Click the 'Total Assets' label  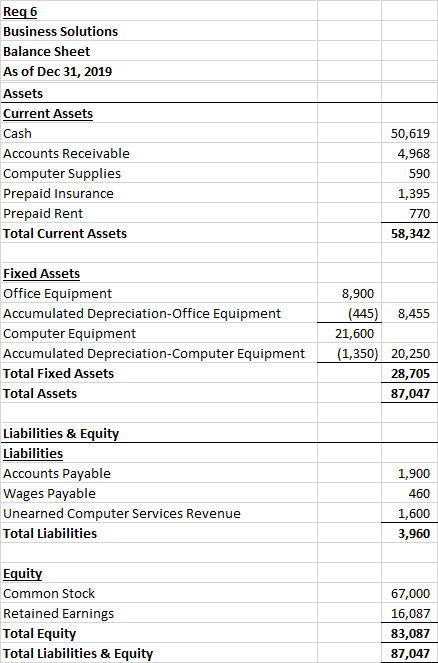click(x=40, y=394)
